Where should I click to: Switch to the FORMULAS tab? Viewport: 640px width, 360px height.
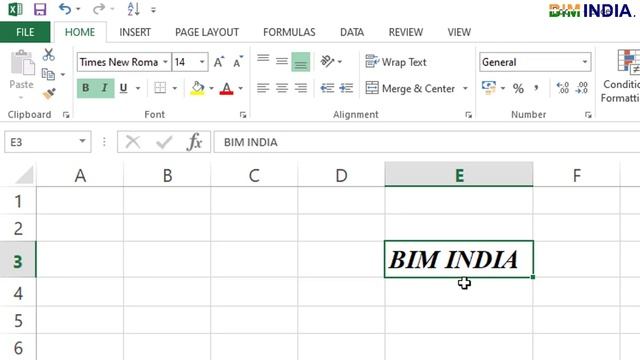click(289, 32)
